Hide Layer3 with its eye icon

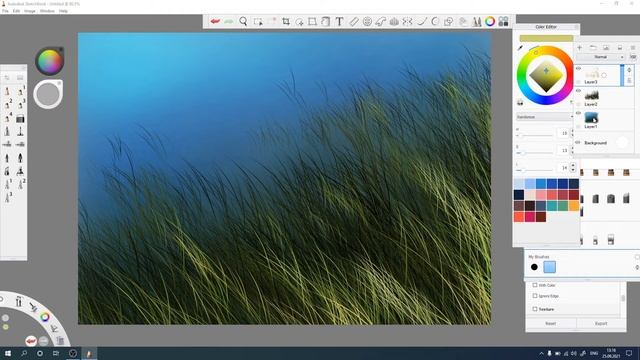coord(578,69)
